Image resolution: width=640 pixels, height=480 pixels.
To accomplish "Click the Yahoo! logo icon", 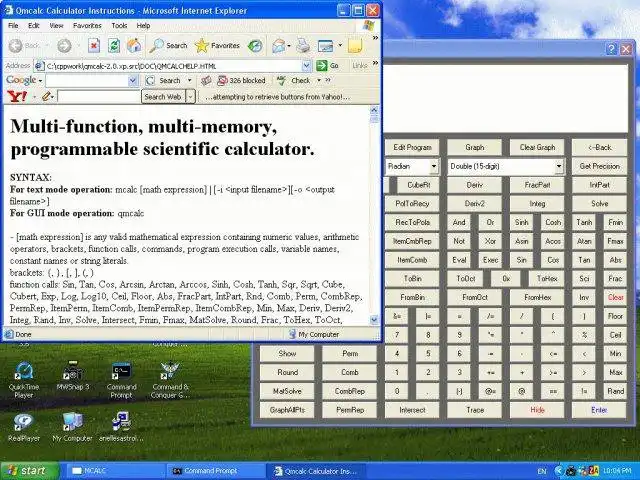I will tap(17, 97).
